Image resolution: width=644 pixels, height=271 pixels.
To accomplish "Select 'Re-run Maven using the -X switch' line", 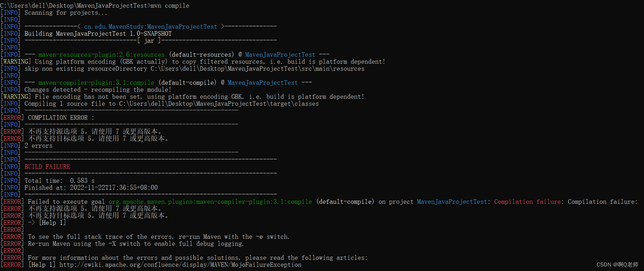I will tap(136, 244).
